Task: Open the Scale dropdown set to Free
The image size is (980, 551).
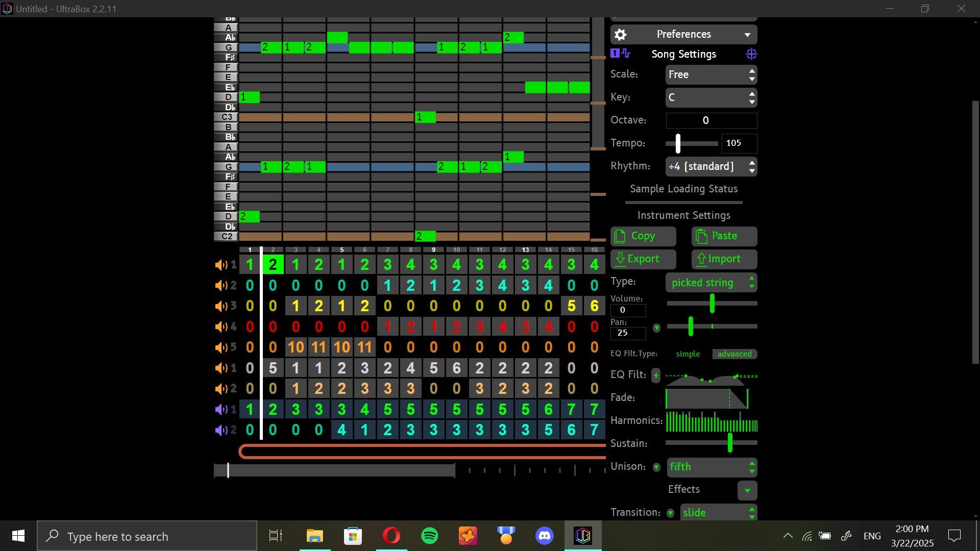Action: pyautogui.click(x=711, y=74)
